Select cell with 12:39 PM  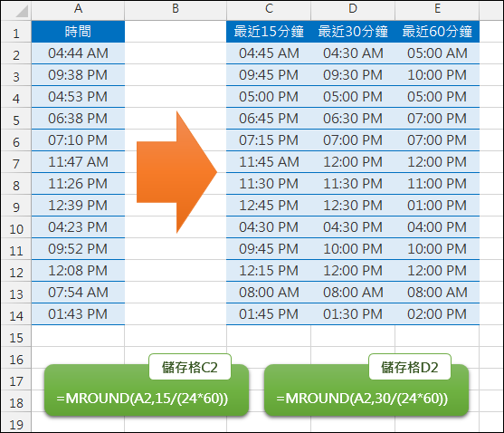pos(78,206)
